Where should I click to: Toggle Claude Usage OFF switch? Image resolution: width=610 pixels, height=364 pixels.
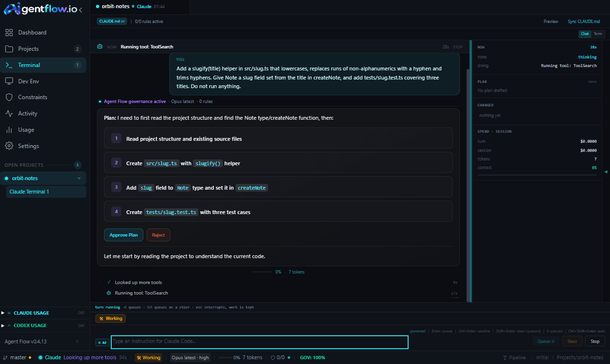click(x=81, y=313)
